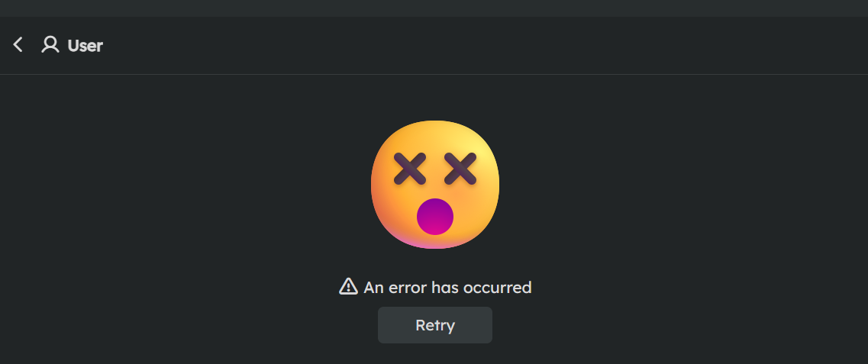
Task: Click the user profile silhouette icon
Action: point(50,45)
